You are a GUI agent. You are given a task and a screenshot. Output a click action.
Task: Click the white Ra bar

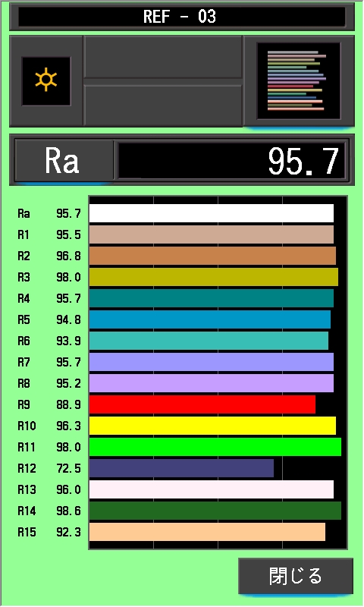tap(212, 213)
